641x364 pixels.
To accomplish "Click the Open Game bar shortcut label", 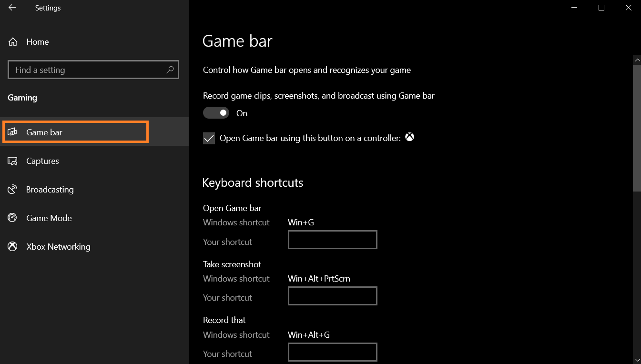I will (232, 208).
